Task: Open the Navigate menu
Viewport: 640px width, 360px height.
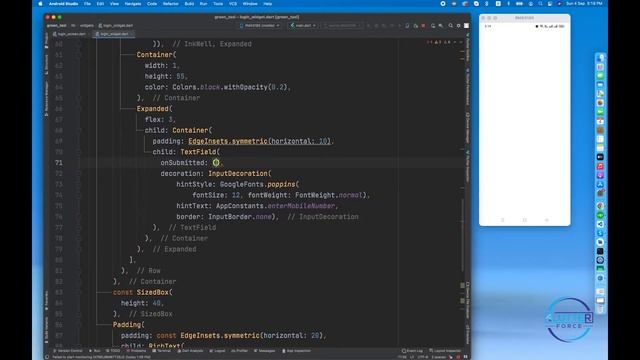Action: (x=133, y=4)
